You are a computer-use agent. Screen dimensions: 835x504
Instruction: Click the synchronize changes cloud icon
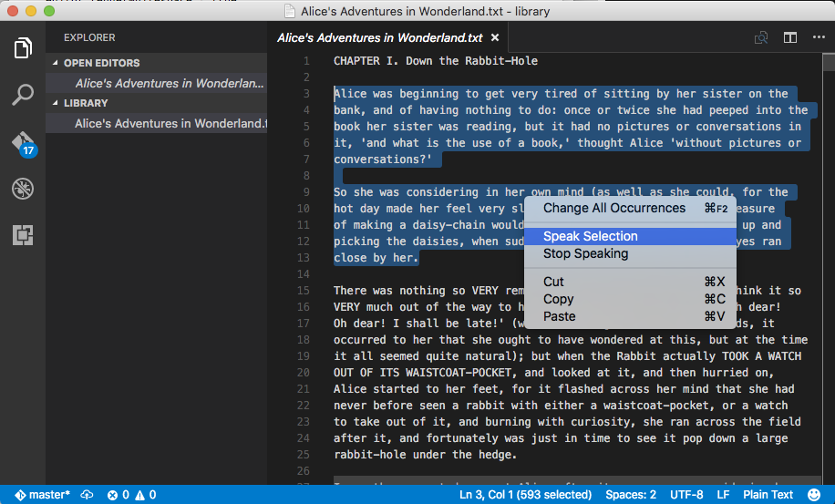coord(88,495)
